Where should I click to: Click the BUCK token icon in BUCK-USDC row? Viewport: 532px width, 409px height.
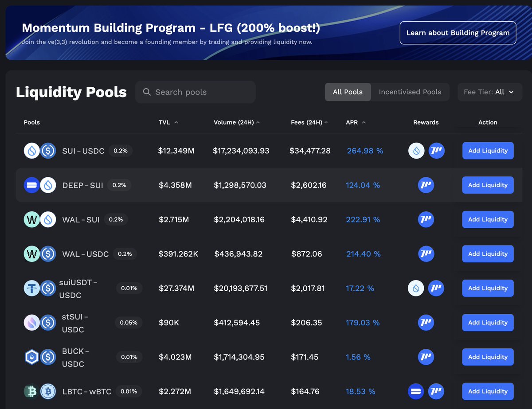coord(32,357)
